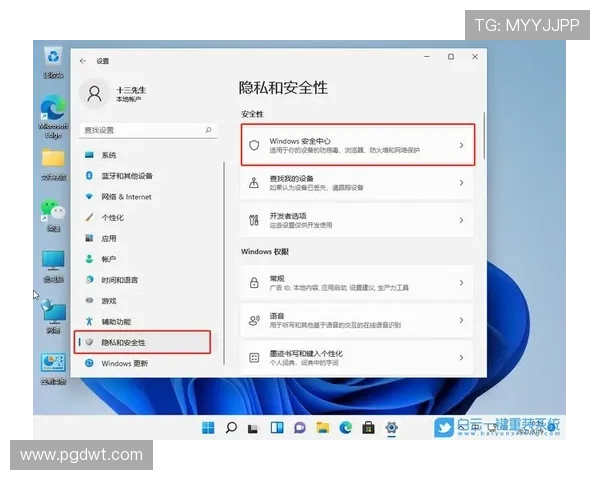Open 墨迹书写和键入个性化 settings
This screenshot has width=600, height=480.
[x=355, y=356]
